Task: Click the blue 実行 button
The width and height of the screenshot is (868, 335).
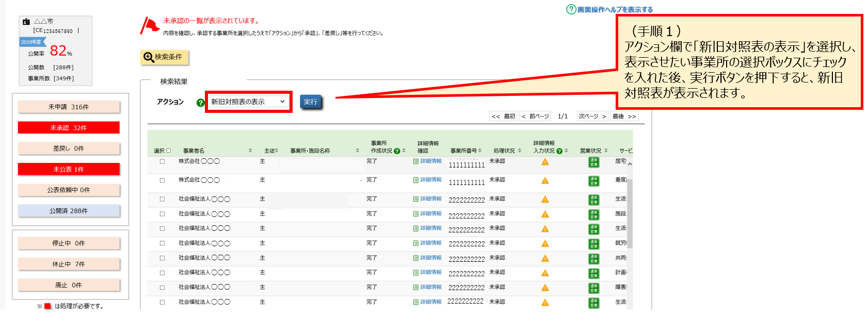Action: coord(311,102)
